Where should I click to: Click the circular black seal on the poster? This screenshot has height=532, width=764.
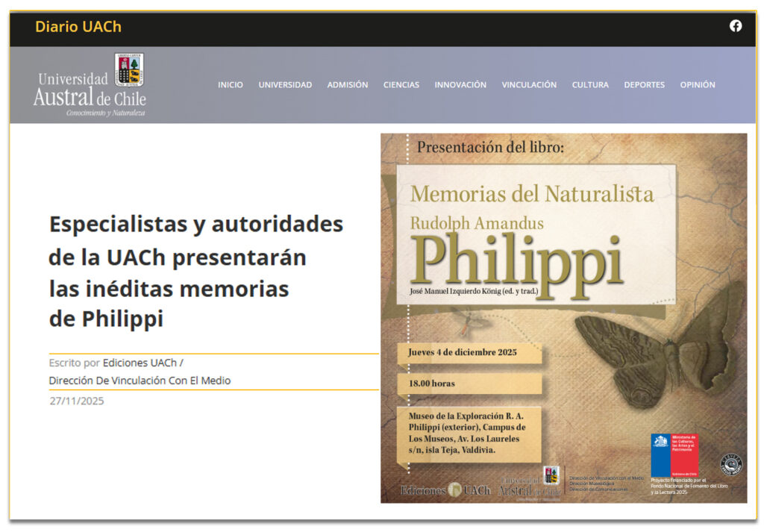(730, 464)
